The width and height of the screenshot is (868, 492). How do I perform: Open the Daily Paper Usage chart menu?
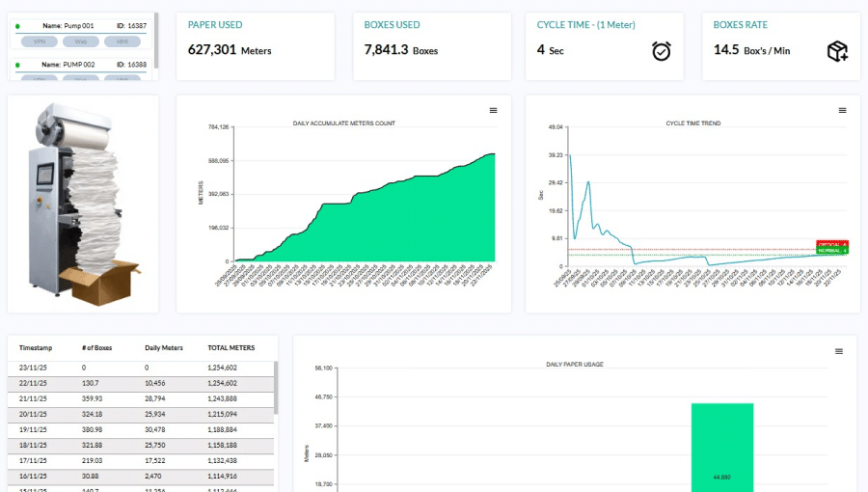pos(838,351)
